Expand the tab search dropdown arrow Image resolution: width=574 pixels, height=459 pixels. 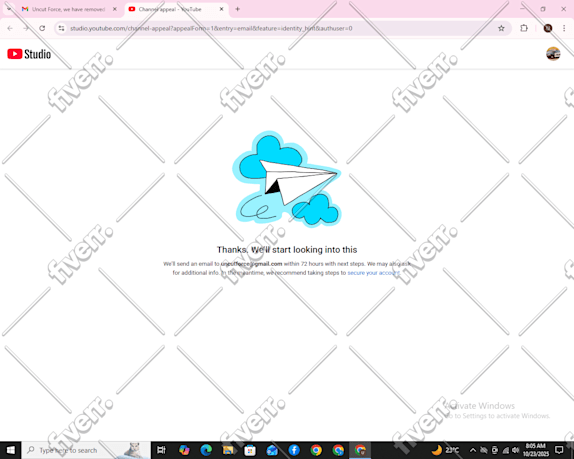click(9, 9)
